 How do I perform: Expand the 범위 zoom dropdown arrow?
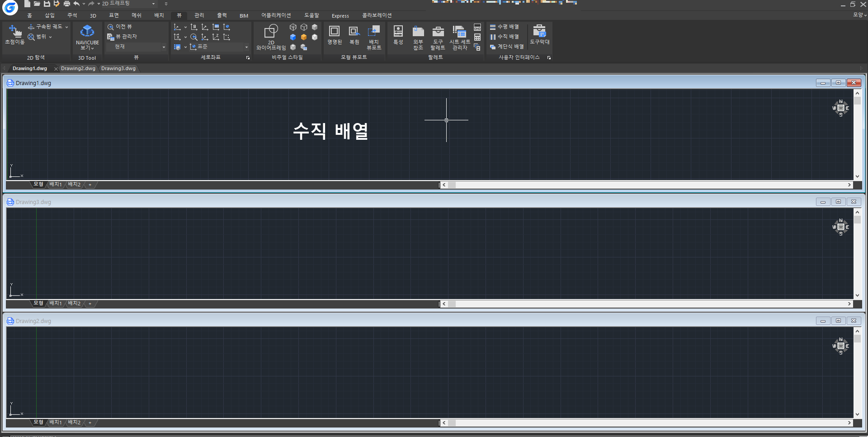click(50, 37)
